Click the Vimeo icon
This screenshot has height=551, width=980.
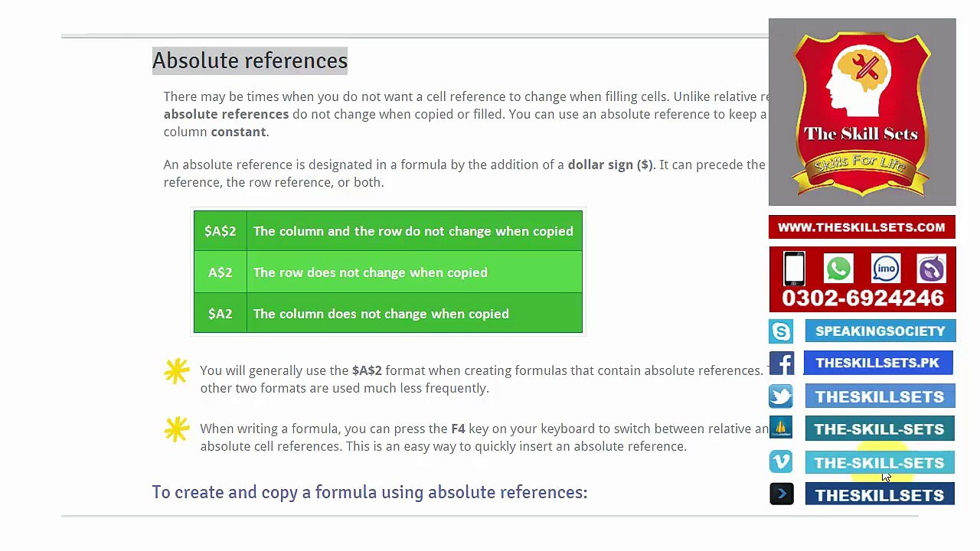(x=781, y=462)
